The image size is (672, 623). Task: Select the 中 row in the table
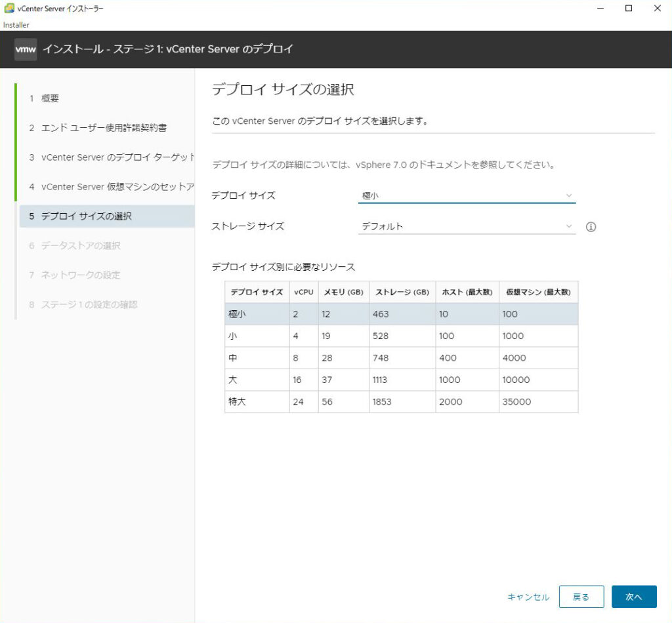tap(401, 358)
